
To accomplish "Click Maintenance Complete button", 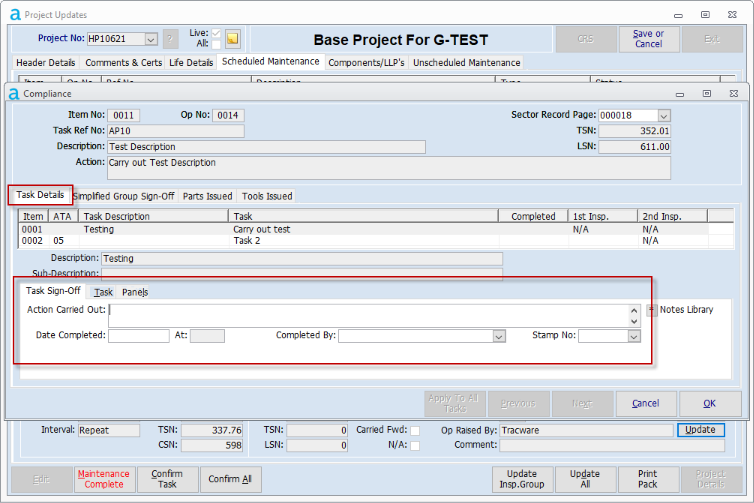I will pyautogui.click(x=104, y=479).
